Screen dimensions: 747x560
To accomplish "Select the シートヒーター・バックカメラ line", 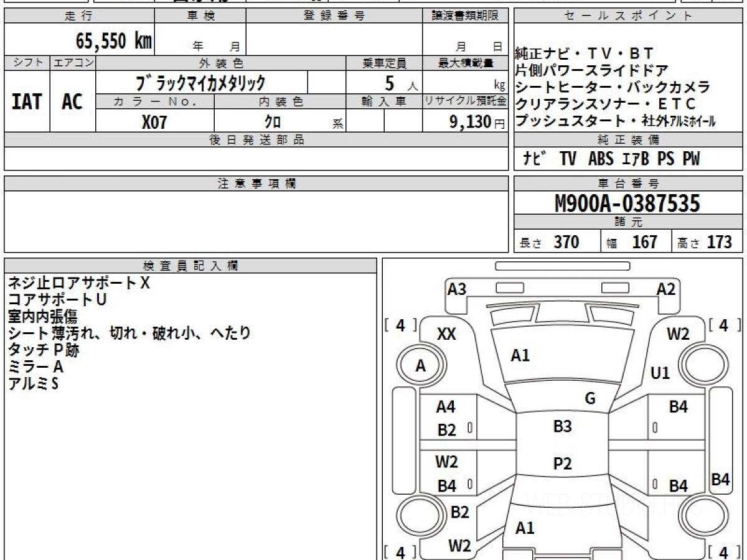I will coord(613,87).
